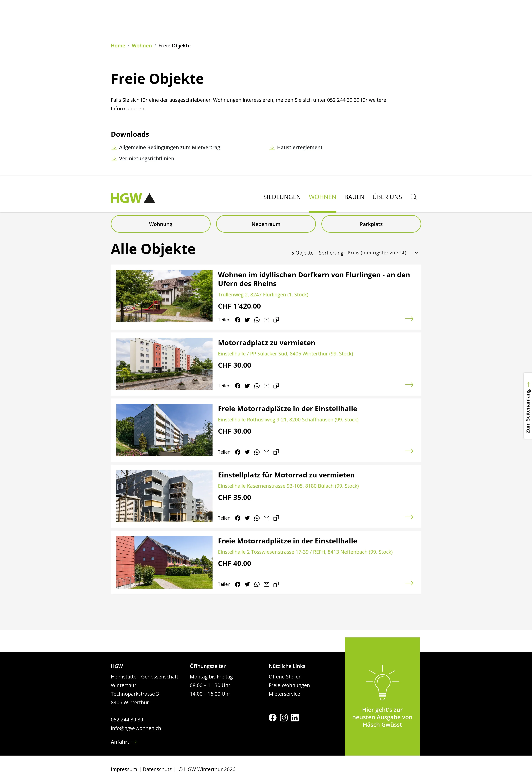The height and width of the screenshot is (783, 532).
Task: Email the Schaffhausen Rothüsliweg listing
Action: click(266, 452)
